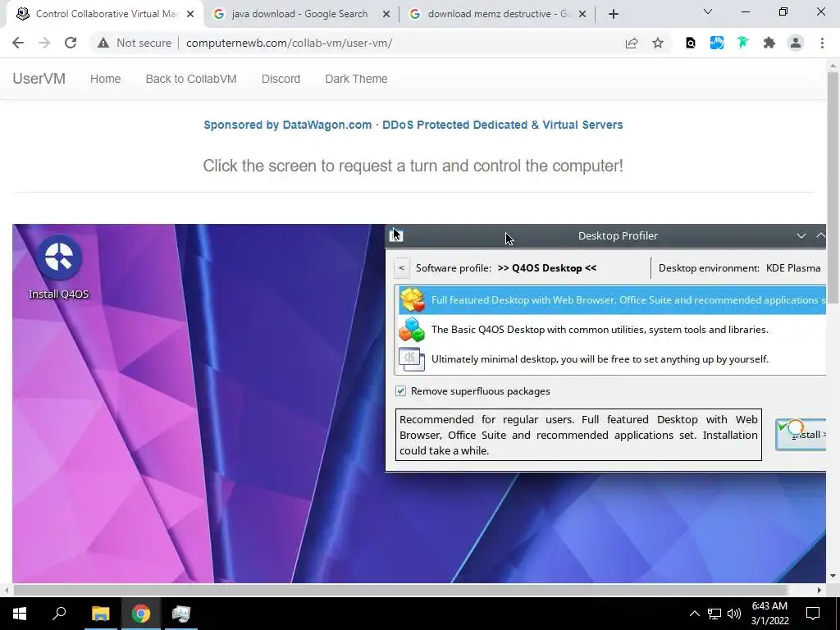Open the green extension icon
Image resolution: width=840 pixels, height=630 pixels.
coord(742,43)
